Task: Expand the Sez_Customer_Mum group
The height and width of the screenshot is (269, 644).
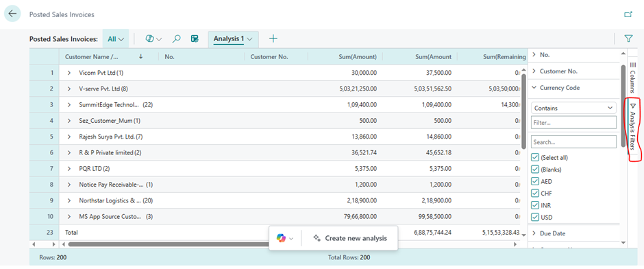Action: 69,121
